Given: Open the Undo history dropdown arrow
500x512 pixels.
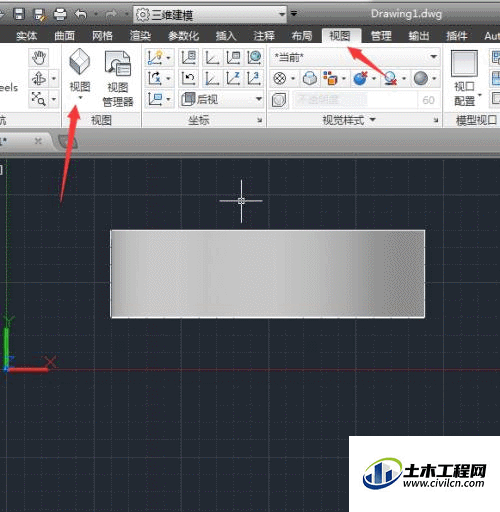Looking at the screenshot, I should (x=96, y=14).
